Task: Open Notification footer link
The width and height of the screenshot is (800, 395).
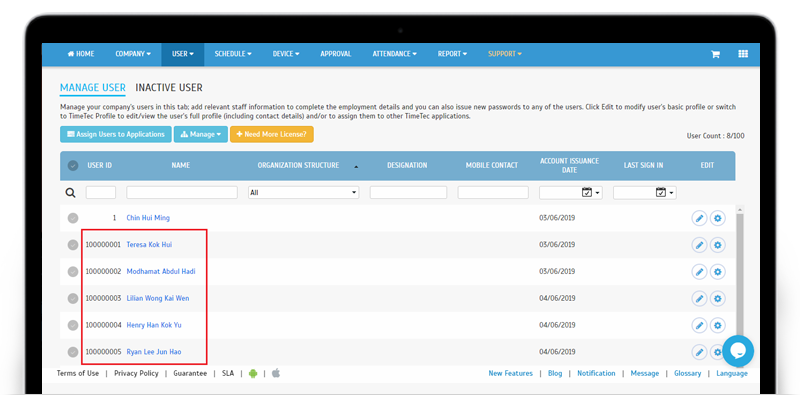Action: (596, 374)
